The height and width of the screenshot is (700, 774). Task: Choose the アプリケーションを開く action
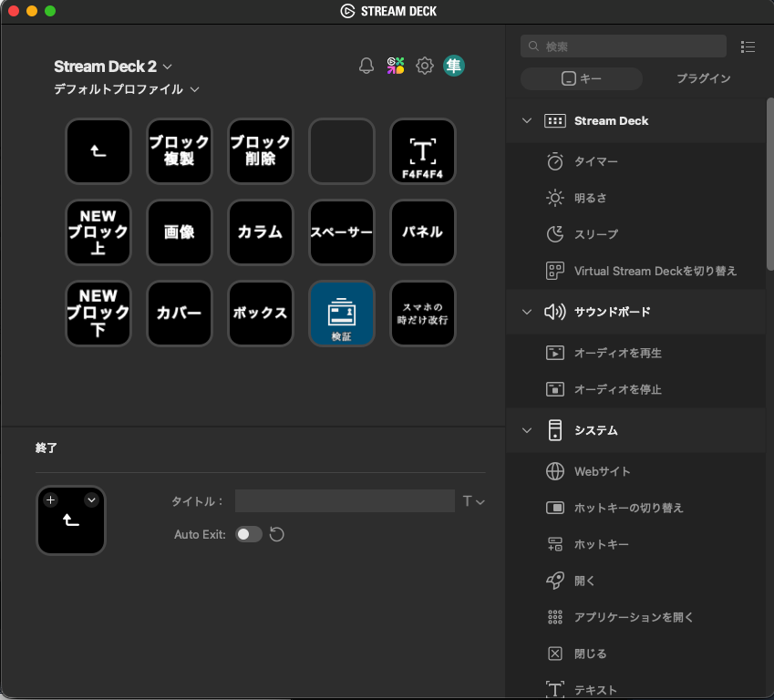[635, 618]
